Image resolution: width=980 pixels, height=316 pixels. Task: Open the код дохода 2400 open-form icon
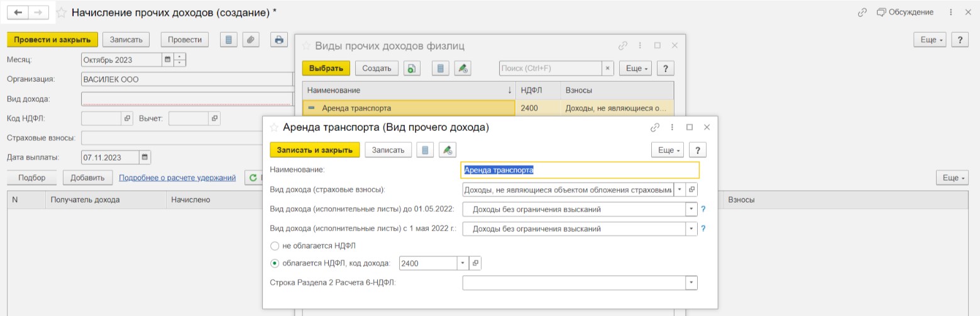[x=476, y=263]
